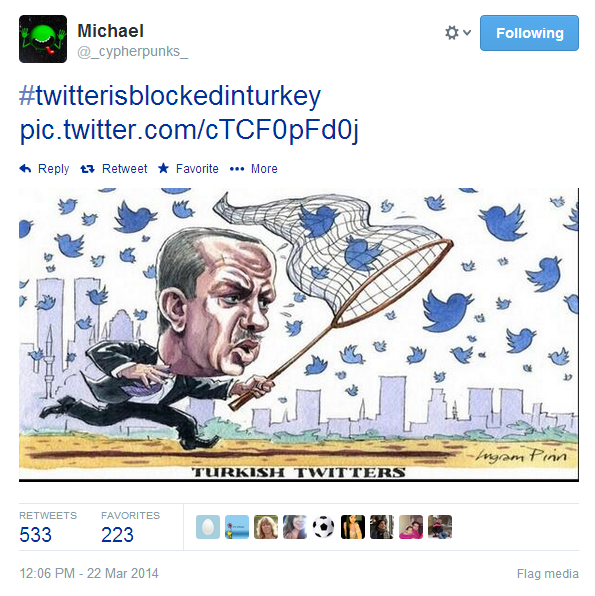
Task: Open the 12:06 PM - 22 Mar 2014 timestamp
Action: [x=89, y=573]
